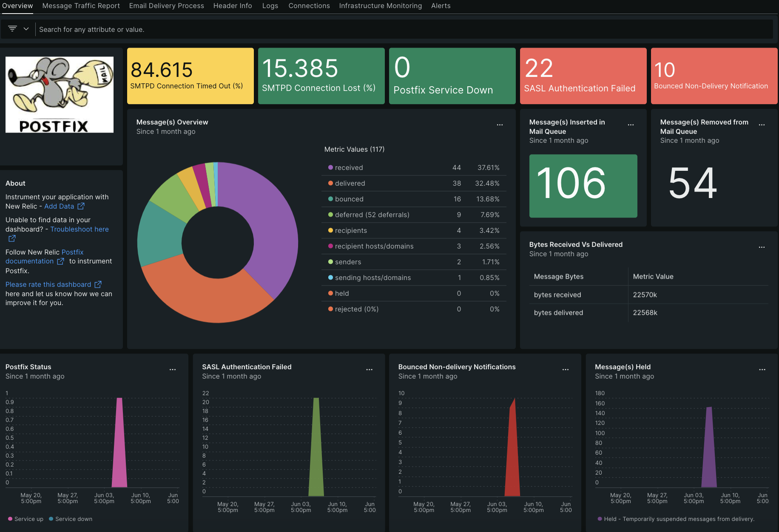Open Bounced Non-delivery Notifications chart menu
Viewport: 779px width, 532px height.
(566, 369)
